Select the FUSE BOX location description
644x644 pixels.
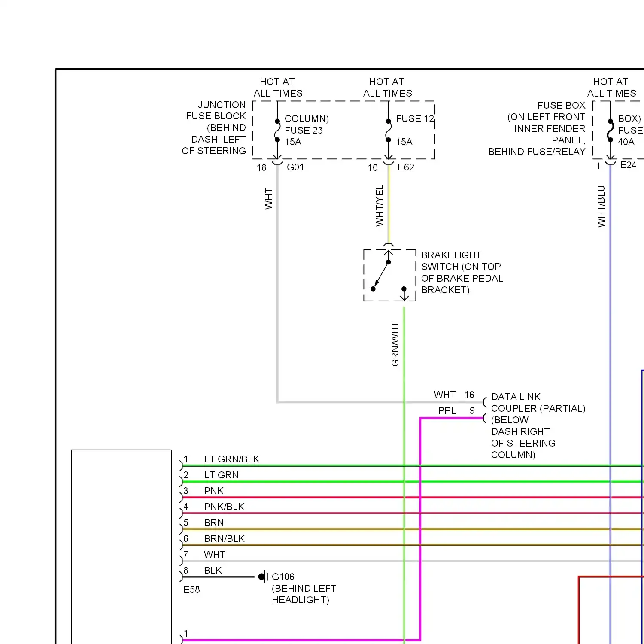click(537, 128)
